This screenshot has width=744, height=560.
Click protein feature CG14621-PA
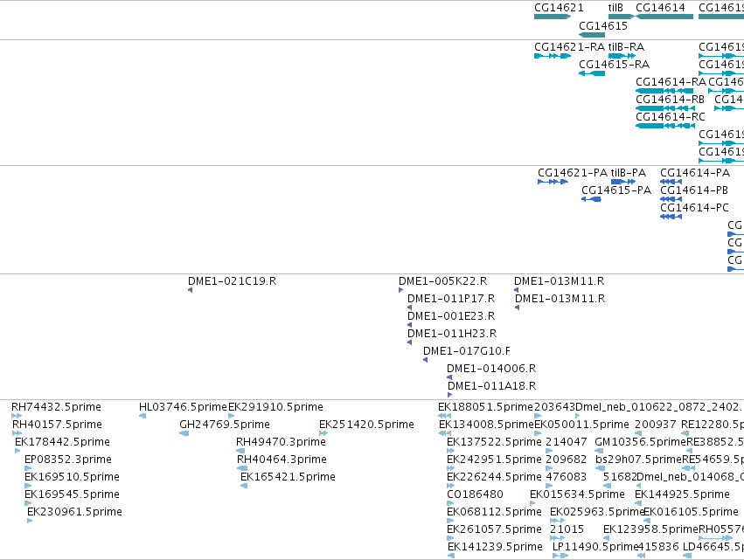click(553, 182)
